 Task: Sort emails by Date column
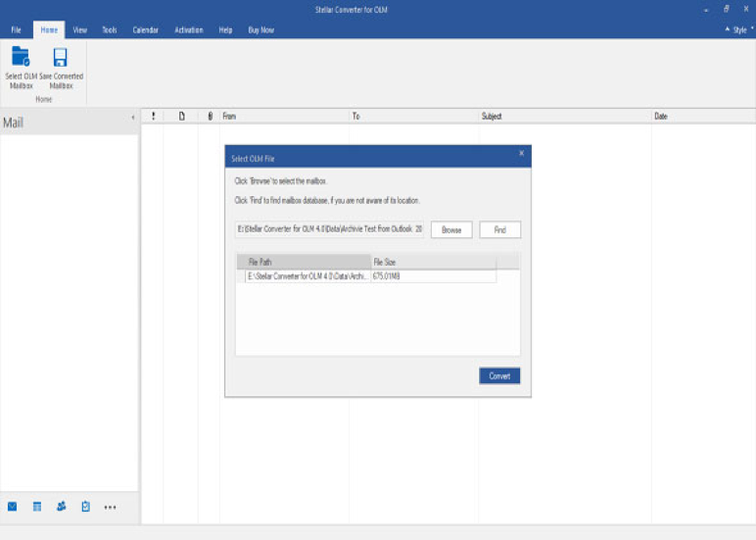pyautogui.click(x=703, y=116)
